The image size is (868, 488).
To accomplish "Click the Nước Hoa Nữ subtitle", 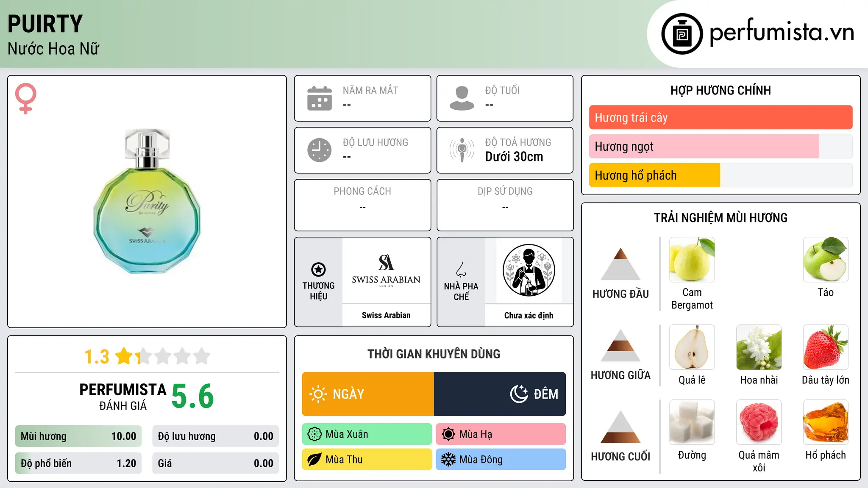I will [x=53, y=49].
